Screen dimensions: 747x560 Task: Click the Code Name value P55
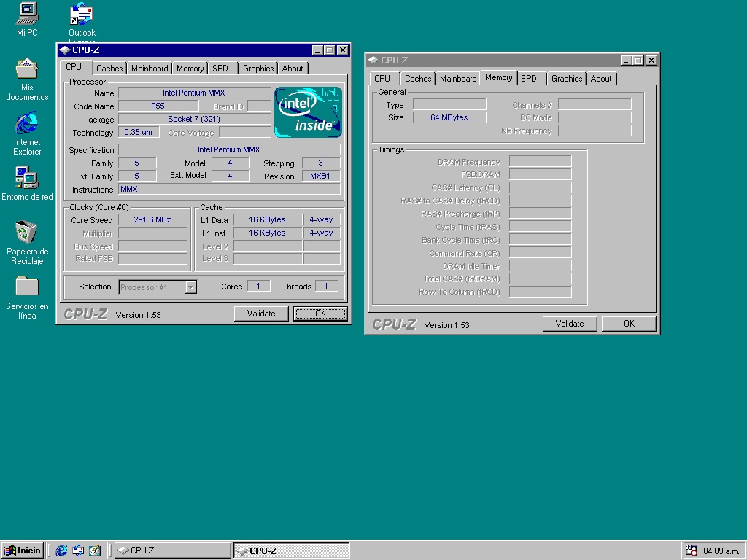point(158,106)
